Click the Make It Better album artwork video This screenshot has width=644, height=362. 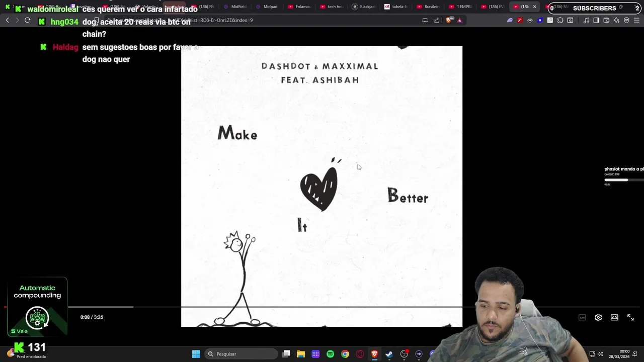[x=321, y=186]
